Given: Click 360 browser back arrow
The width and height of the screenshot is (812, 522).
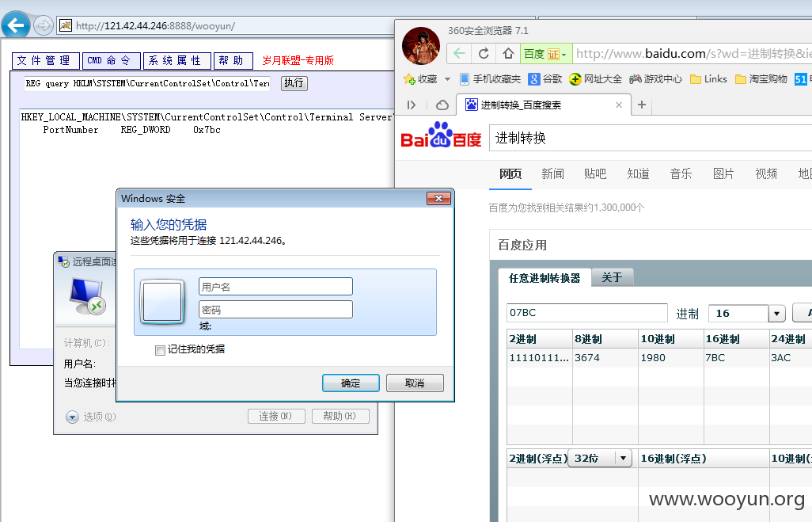Looking at the screenshot, I should click(459, 53).
